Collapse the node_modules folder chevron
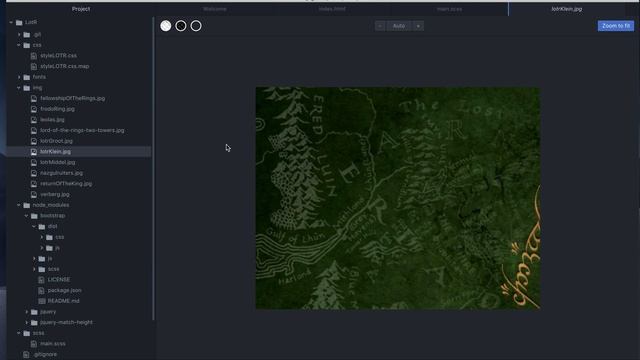 coord(19,205)
